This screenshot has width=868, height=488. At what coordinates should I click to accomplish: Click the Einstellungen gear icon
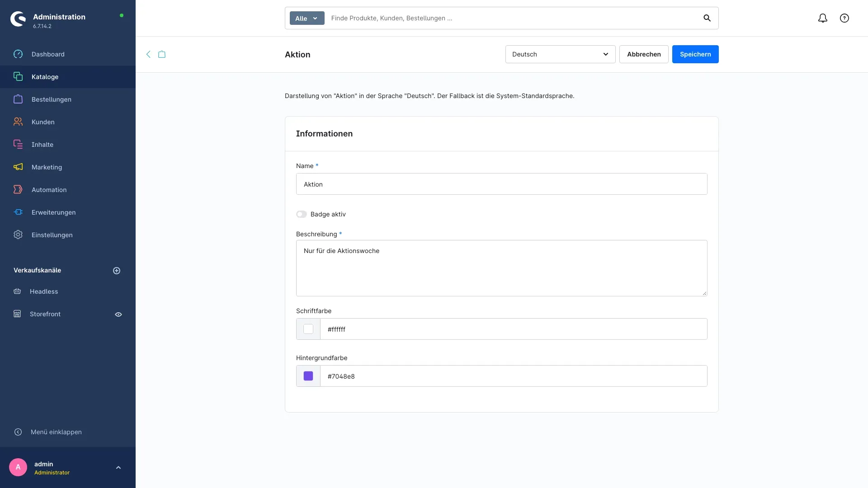(x=18, y=235)
